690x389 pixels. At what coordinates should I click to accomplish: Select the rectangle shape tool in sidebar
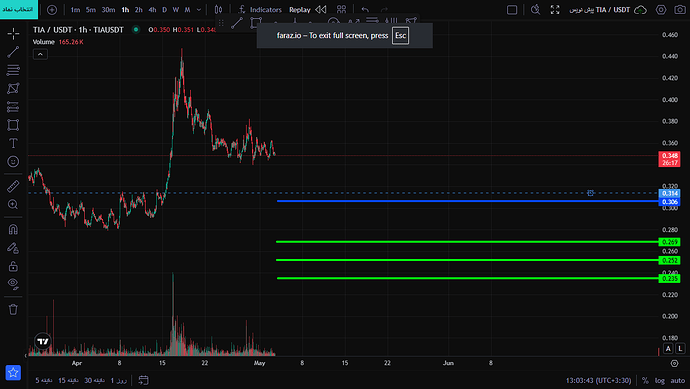coord(13,125)
